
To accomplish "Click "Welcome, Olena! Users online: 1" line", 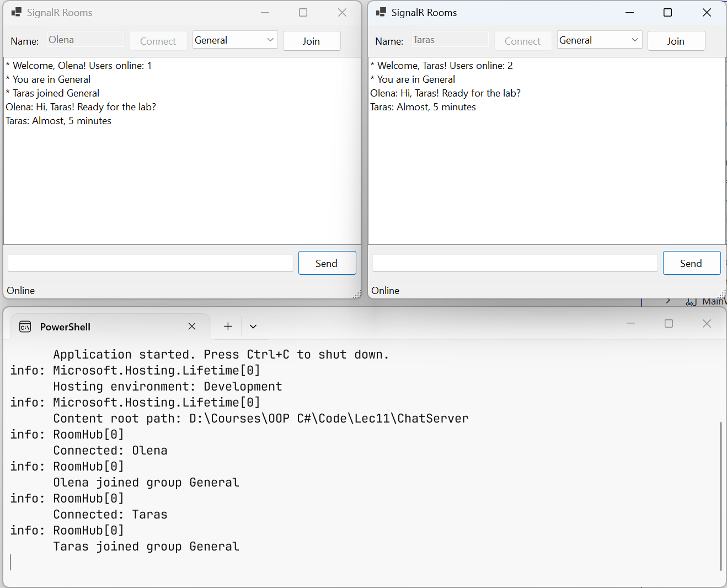I will pyautogui.click(x=78, y=66).
